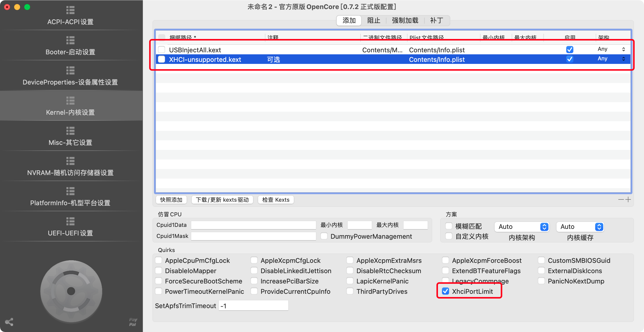The image size is (644, 332).
Task: Enable the DummyPowerManagement checkbox
Action: point(324,236)
